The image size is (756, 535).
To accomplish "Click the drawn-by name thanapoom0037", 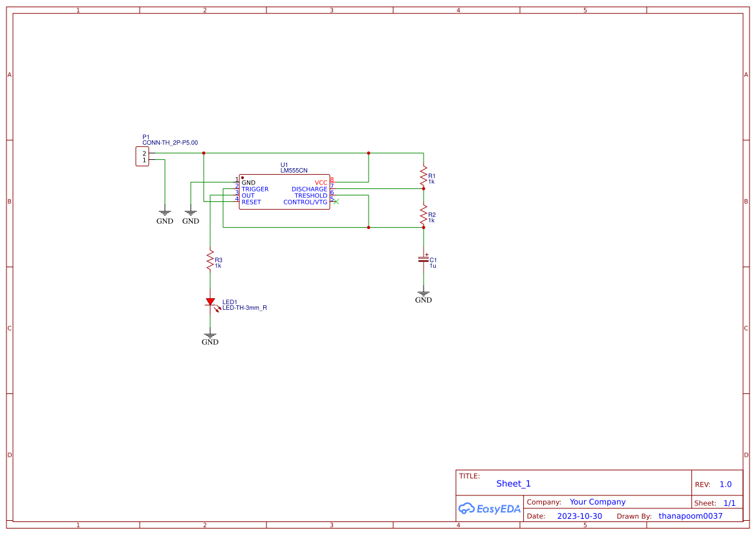I will [690, 516].
